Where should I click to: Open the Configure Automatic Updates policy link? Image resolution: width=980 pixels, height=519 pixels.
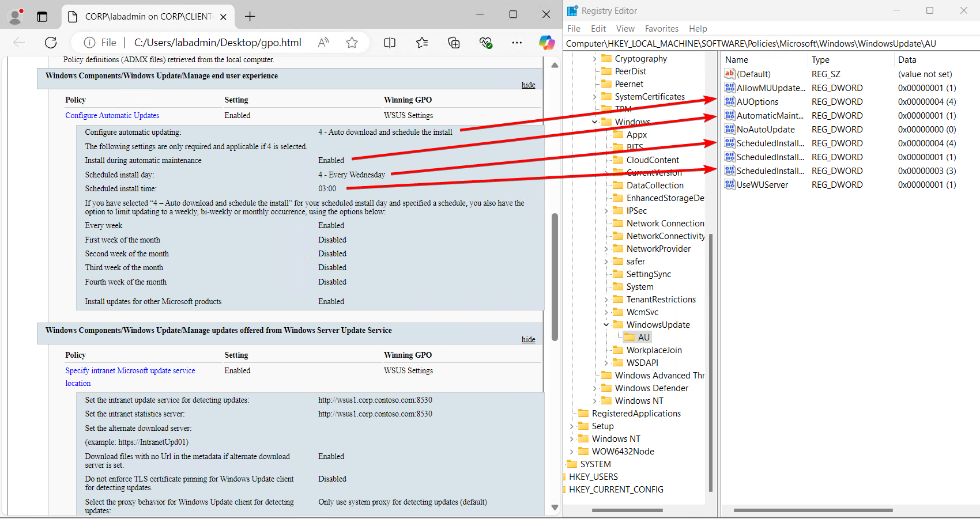[112, 115]
